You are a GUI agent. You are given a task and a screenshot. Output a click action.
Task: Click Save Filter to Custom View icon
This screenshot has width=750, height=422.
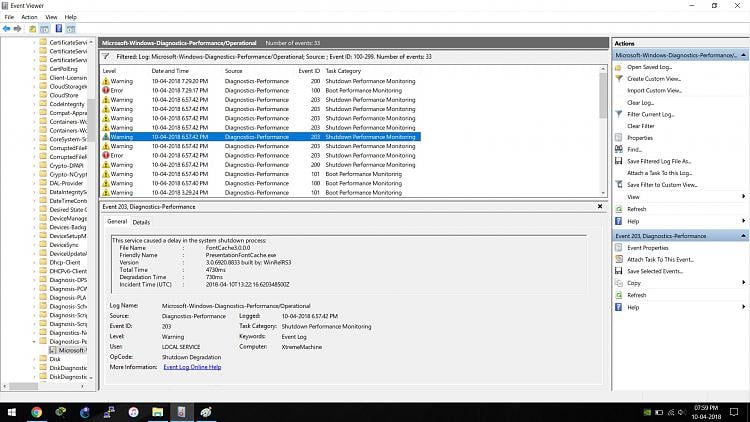click(x=618, y=185)
